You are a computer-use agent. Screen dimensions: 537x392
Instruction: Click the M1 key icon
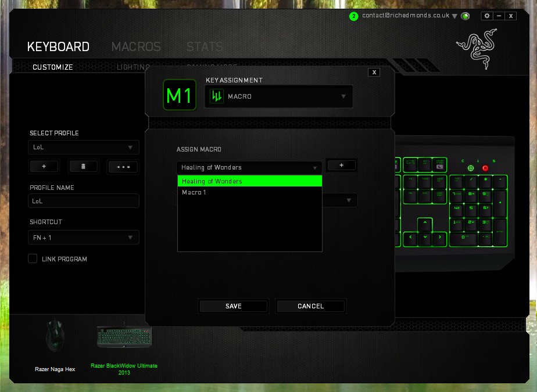click(180, 95)
